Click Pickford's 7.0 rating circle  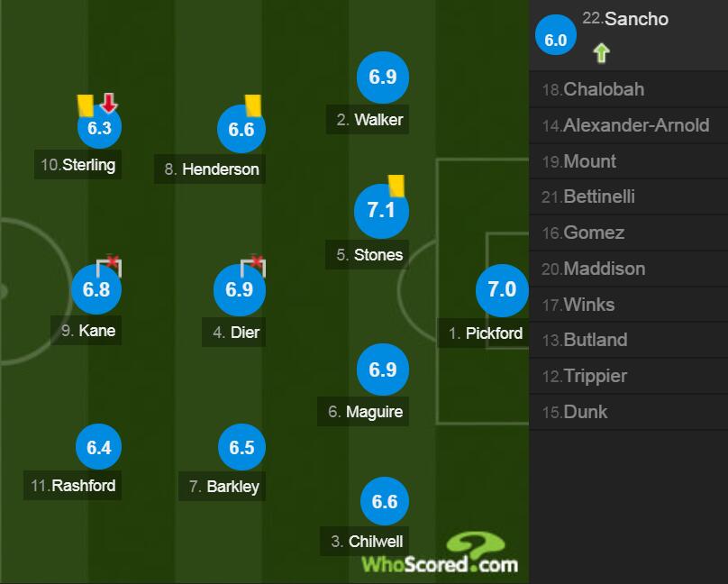click(501, 289)
